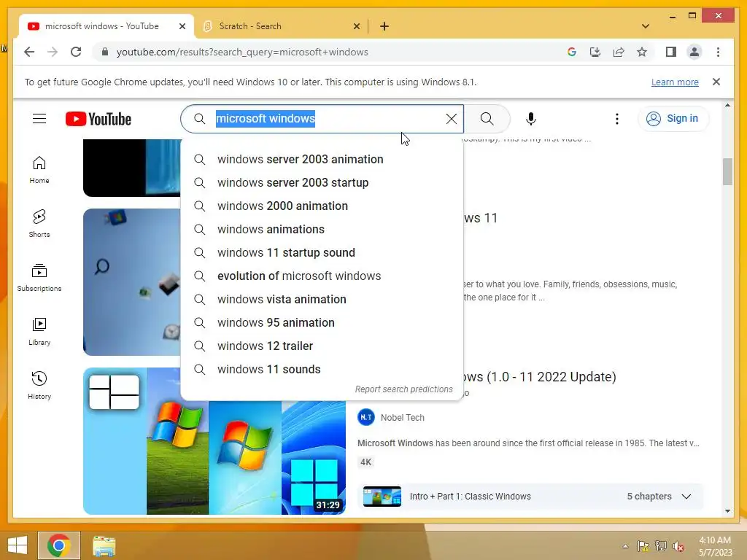The height and width of the screenshot is (560, 747).
Task: Click the 4K badge
Action: click(366, 462)
